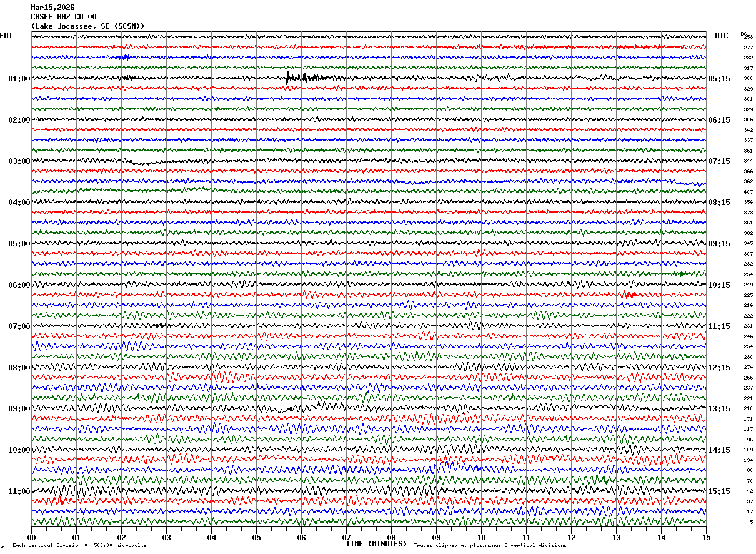The image size is (756, 554).
Task: Click the DC offset value '351'
Action: click(748, 151)
